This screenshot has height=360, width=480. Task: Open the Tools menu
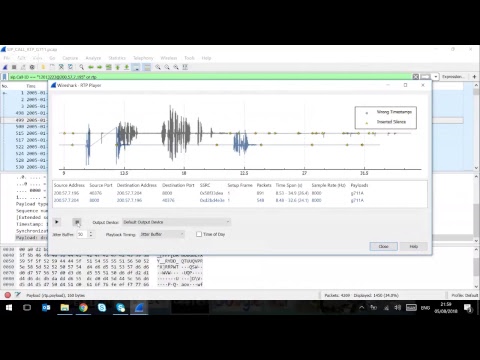[189, 58]
